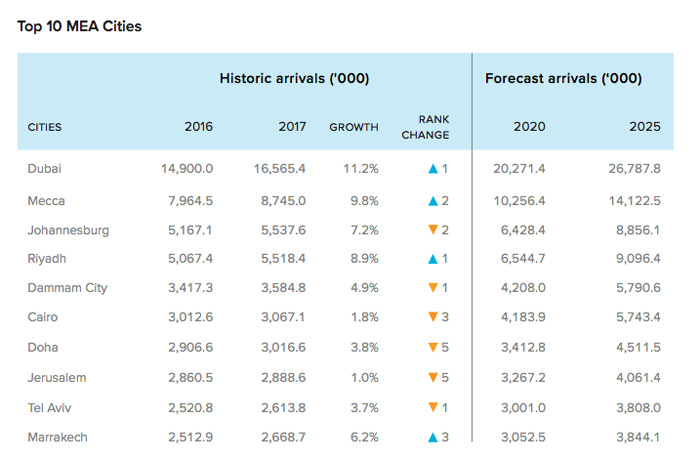Click Riyadh's 2025 forecast 9,096.4
This screenshot has height=460, width=700.
pyautogui.click(x=638, y=259)
